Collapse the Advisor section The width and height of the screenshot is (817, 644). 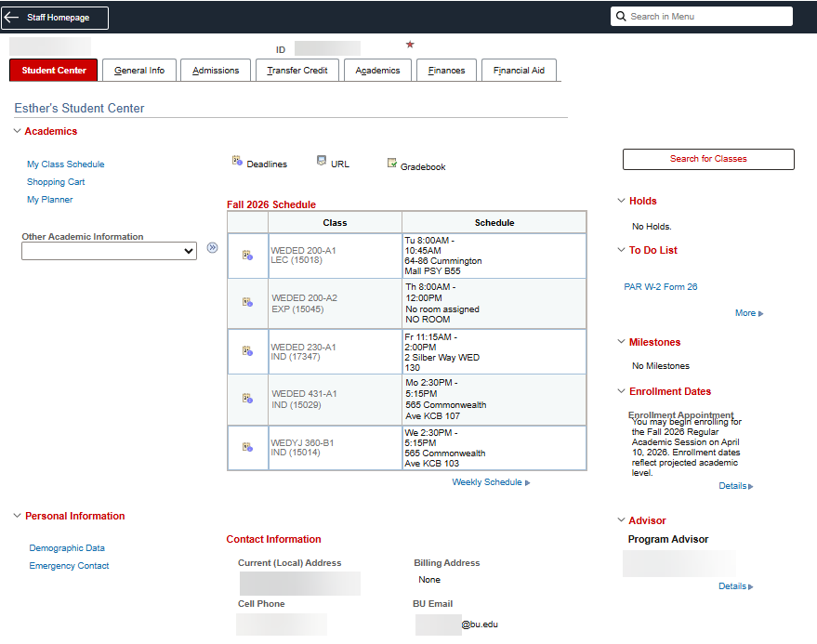point(621,520)
